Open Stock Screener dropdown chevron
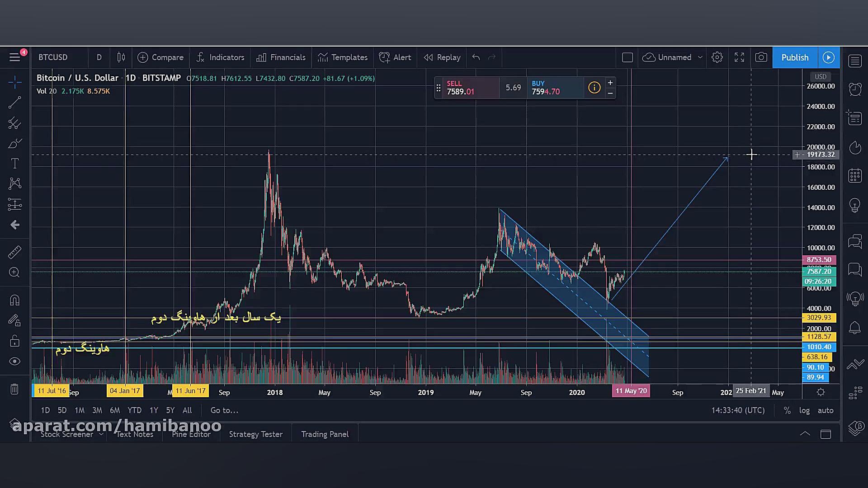Image resolution: width=868 pixels, height=488 pixels. (101, 434)
